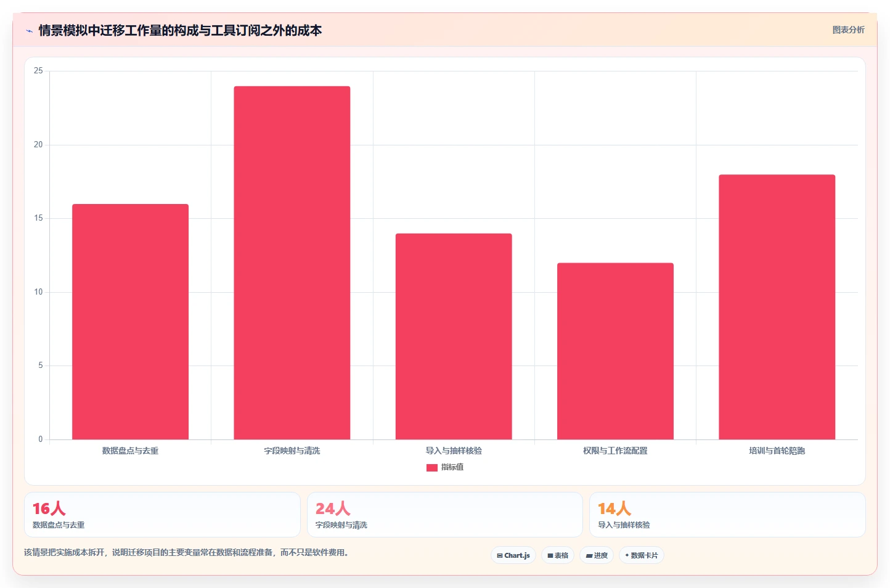Click the 导入与抽样核验 bar in chart
This screenshot has height=588, width=890.
(x=454, y=337)
